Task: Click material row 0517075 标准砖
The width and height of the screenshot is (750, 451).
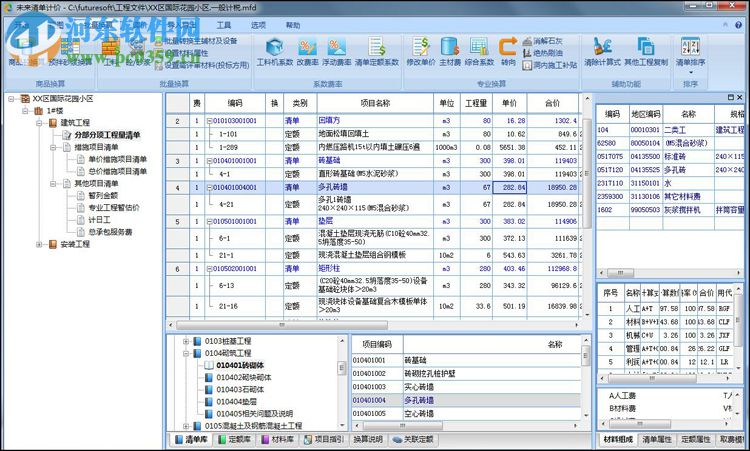Action: pyautogui.click(x=670, y=156)
